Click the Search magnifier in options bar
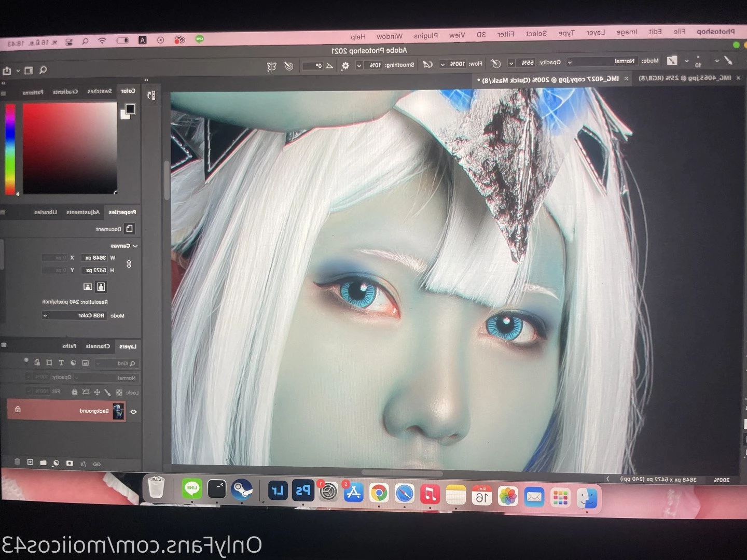The width and height of the screenshot is (747, 560). pos(43,70)
